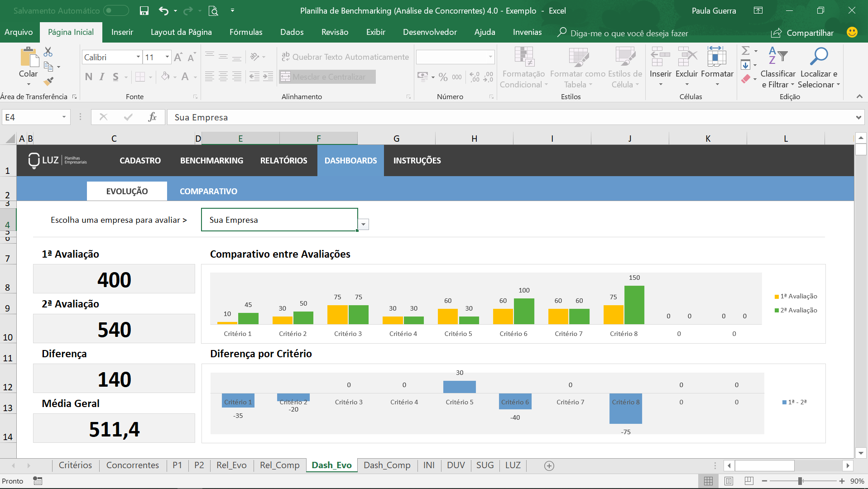Click the INSTRUÇÕES navigation button

pos(417,161)
